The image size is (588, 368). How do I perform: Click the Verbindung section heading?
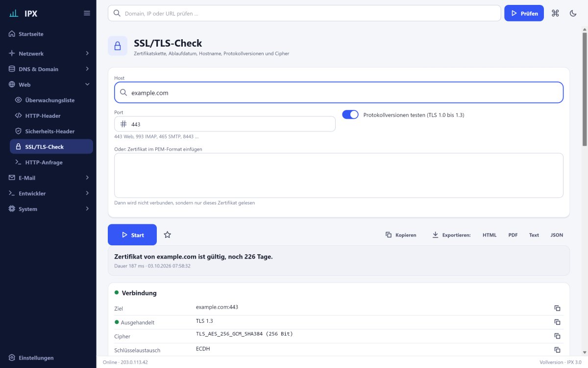click(139, 293)
